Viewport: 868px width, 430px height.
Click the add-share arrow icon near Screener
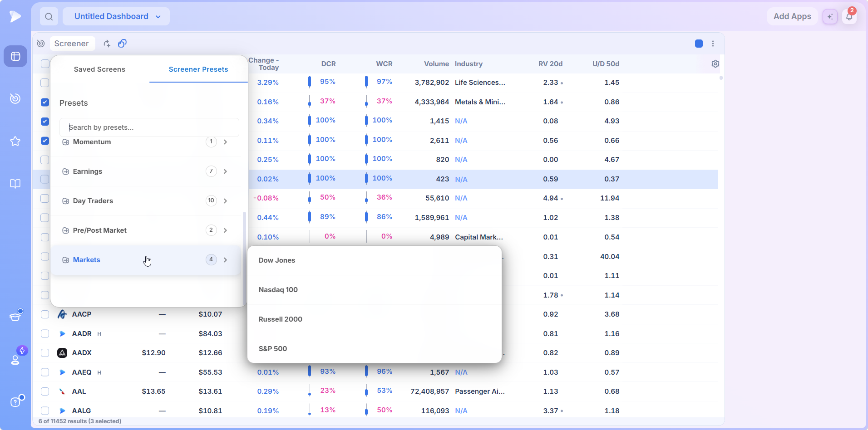pos(107,44)
